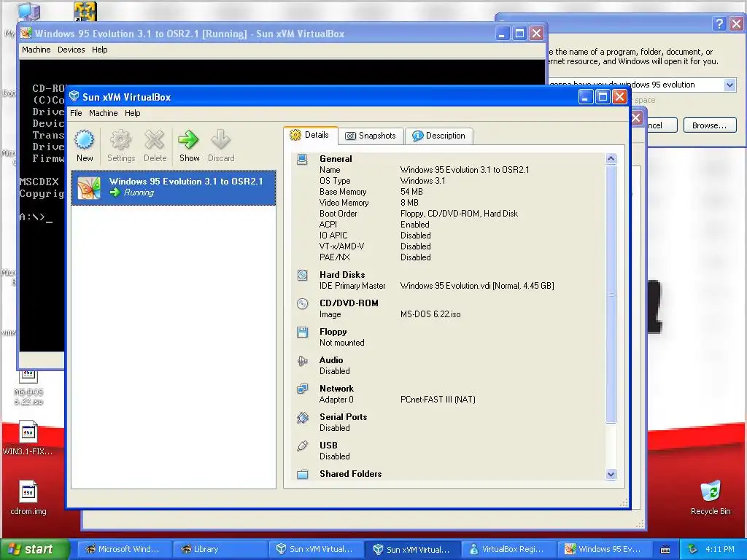This screenshot has width=747, height=560.
Task: Click the Audio speaker icon
Action: pyautogui.click(x=303, y=360)
